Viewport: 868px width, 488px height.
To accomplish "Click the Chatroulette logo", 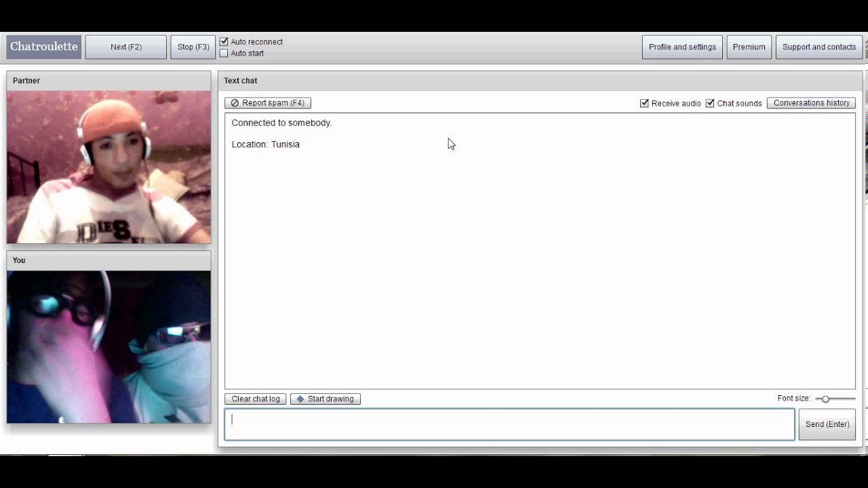I will coord(44,47).
